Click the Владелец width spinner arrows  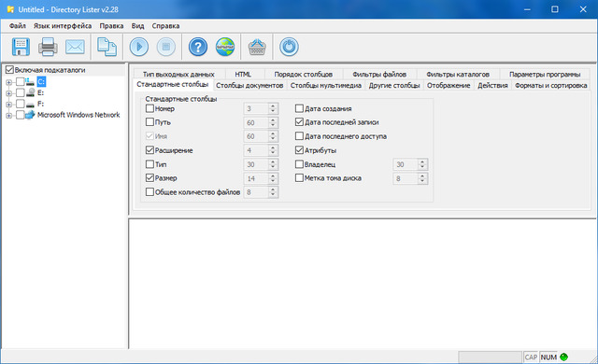click(422, 164)
